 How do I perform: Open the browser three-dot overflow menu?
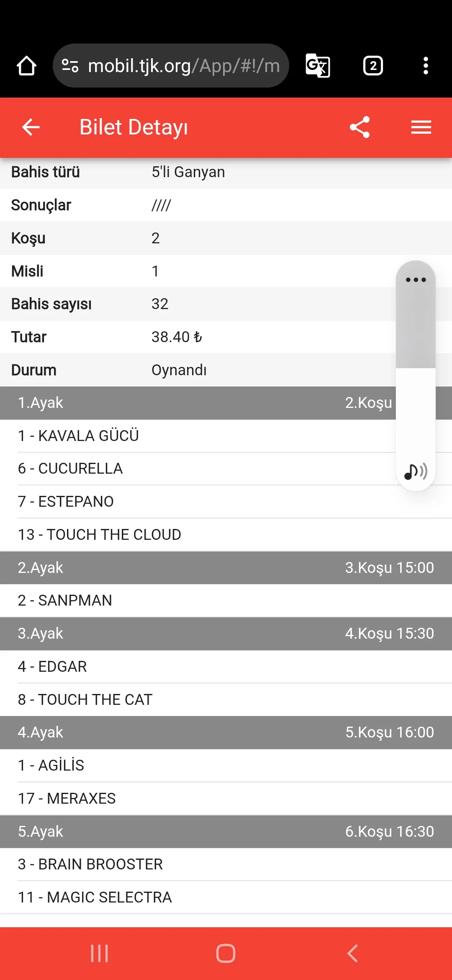(x=426, y=66)
